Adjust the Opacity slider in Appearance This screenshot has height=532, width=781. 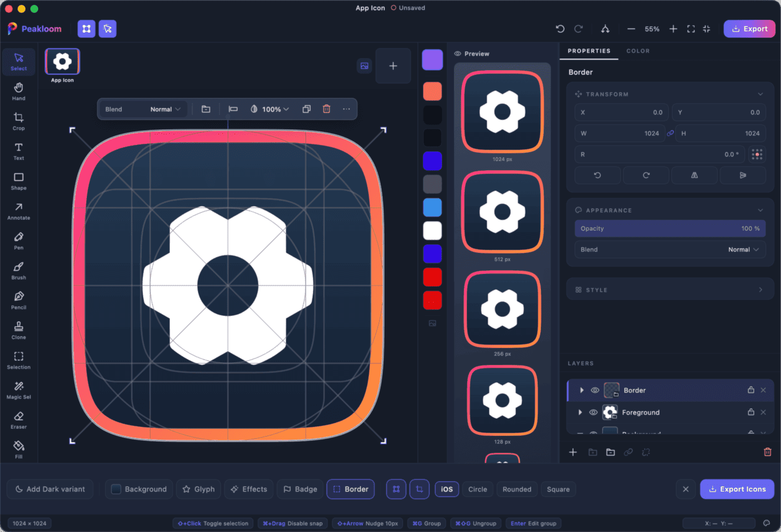(x=670, y=228)
